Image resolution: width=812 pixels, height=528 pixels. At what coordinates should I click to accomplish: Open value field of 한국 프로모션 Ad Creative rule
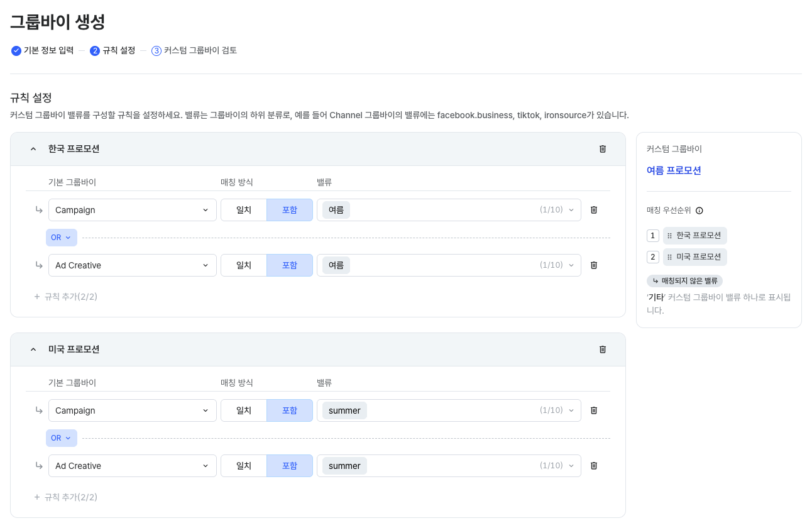point(449,265)
